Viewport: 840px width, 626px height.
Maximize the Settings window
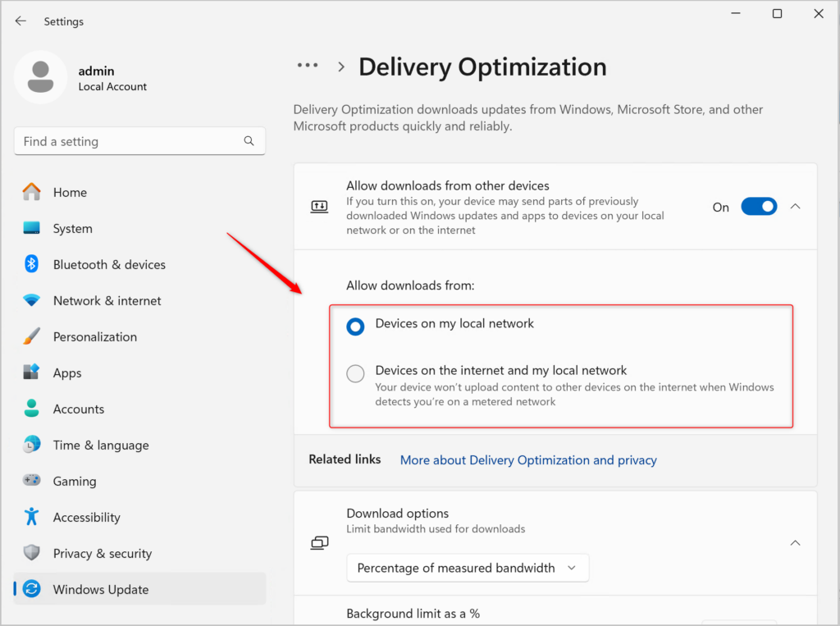[x=778, y=13]
